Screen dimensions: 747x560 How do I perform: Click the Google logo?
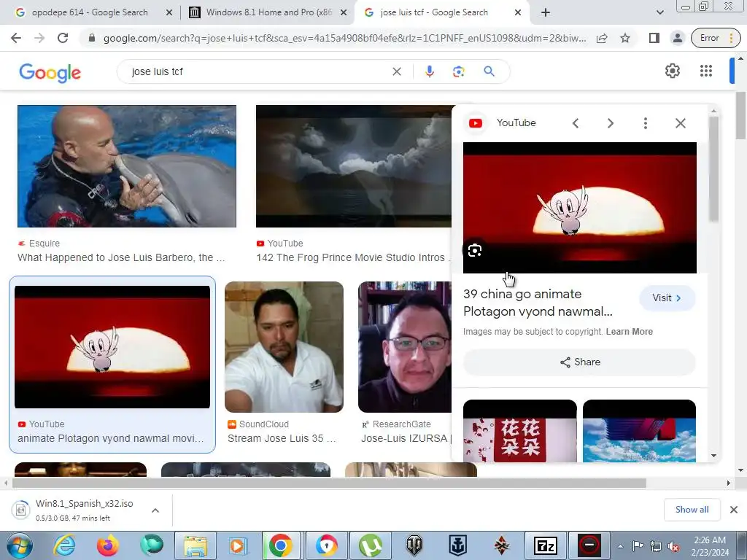coord(50,72)
